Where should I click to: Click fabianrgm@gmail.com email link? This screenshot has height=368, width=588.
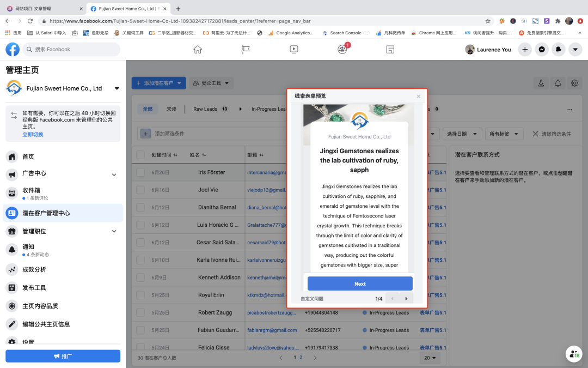pyautogui.click(x=272, y=330)
